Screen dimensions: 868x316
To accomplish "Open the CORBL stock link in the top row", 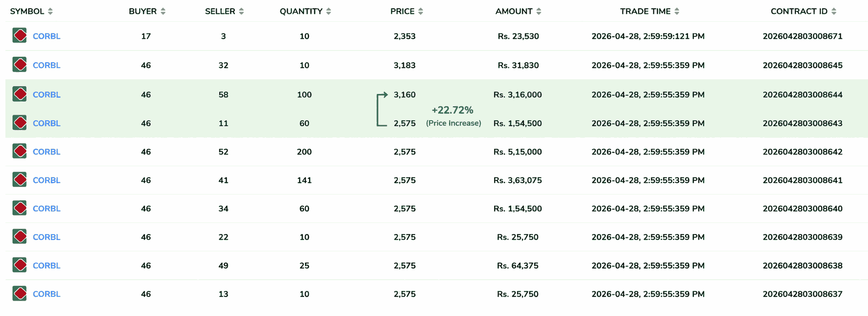I will [x=46, y=36].
